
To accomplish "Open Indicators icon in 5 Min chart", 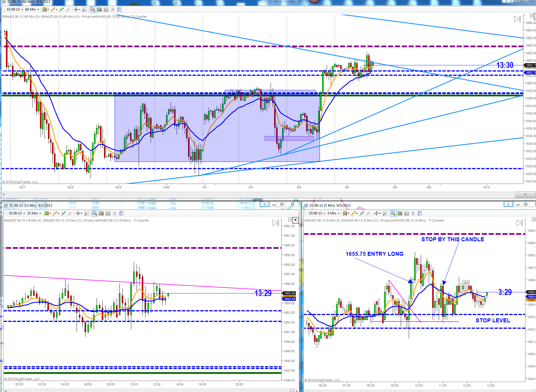I will 407,213.
